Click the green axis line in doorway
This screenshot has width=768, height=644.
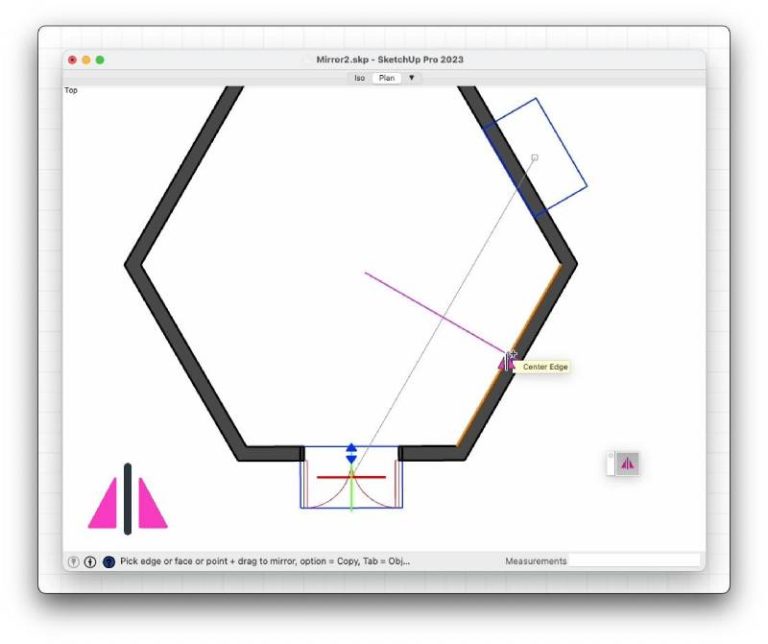pos(351,497)
